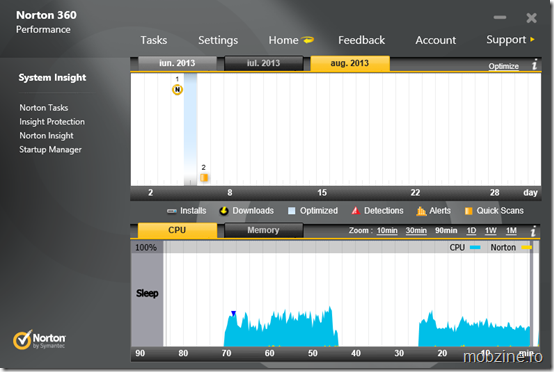Select the CPU tab
This screenshot has height=372, width=554.
pos(177,230)
